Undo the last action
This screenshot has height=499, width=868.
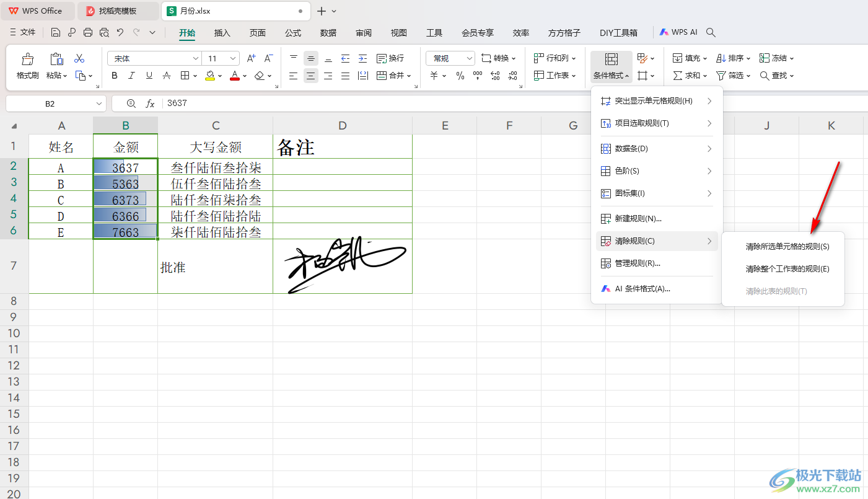(x=120, y=32)
